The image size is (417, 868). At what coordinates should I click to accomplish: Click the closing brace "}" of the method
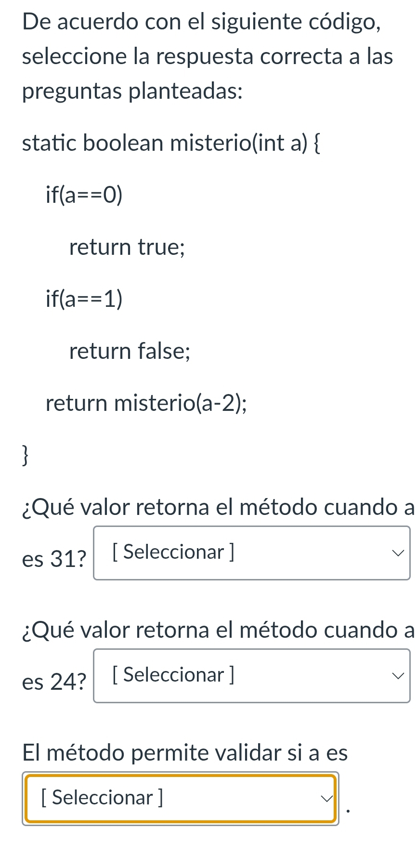[x=26, y=455]
